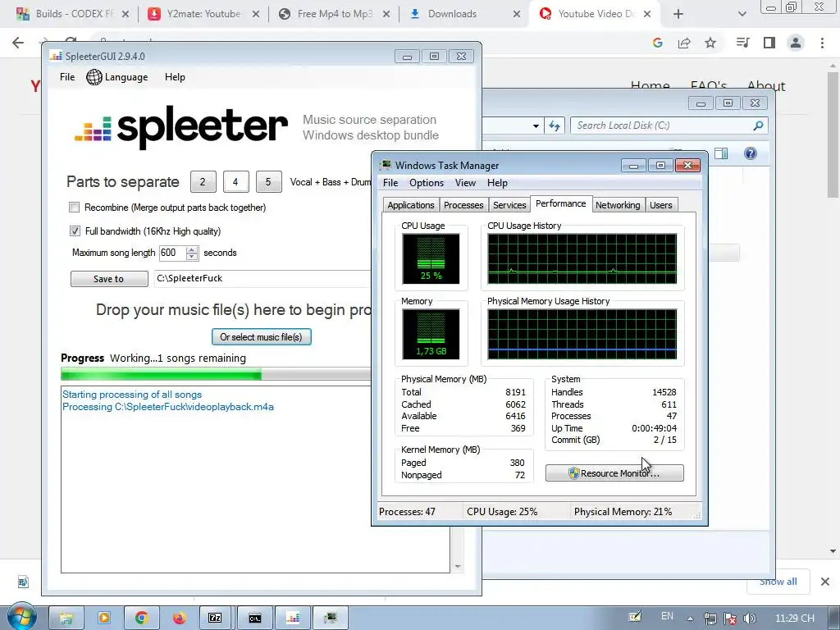Screen dimensions: 840x630
Task: Click EN language indicator in taskbar
Action: pos(667,616)
